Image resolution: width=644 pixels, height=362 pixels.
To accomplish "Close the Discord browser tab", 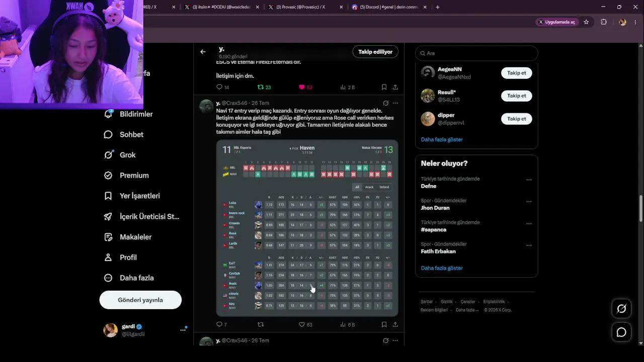I will [x=425, y=7].
